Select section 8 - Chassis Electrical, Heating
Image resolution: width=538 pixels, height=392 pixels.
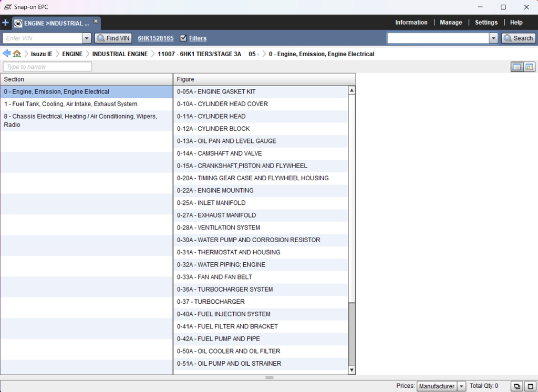[x=87, y=120]
